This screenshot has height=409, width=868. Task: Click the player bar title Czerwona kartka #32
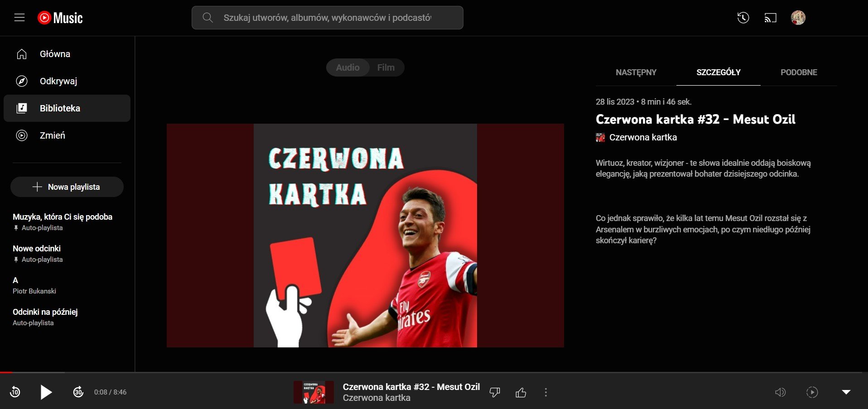[411, 387]
